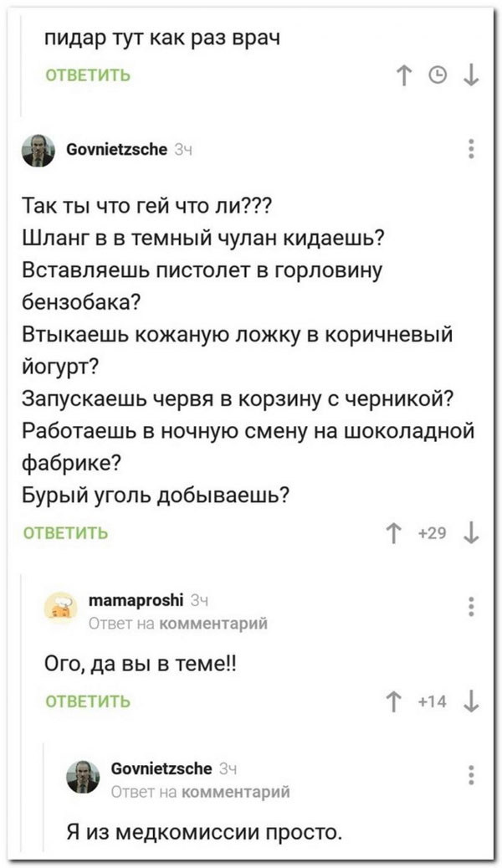This screenshot has height=868, width=502.
Task: Downvote the comment with +29 rating
Action: (470, 533)
